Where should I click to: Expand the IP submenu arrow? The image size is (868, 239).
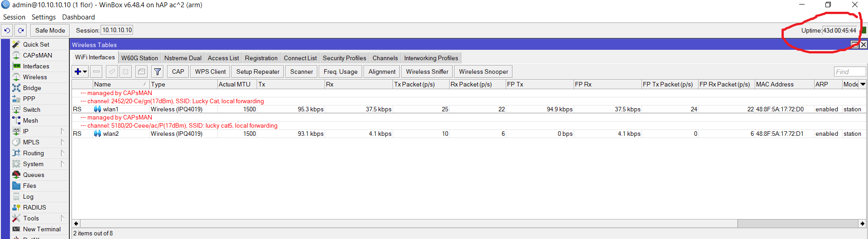coord(63,131)
